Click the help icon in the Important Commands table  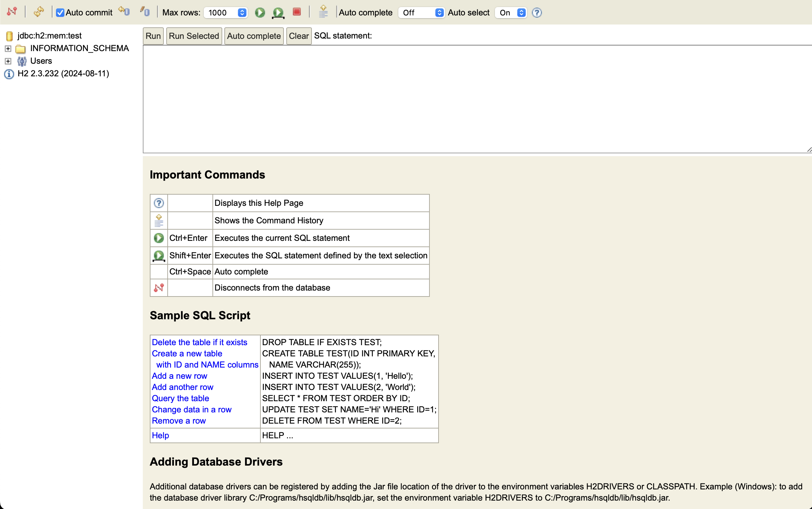[x=159, y=203]
